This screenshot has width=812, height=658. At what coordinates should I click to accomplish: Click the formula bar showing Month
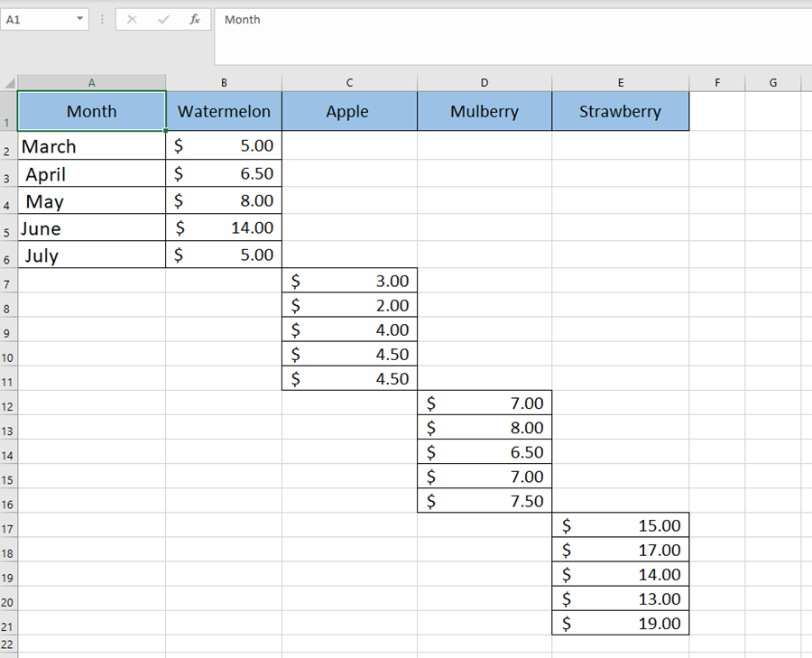(505, 20)
